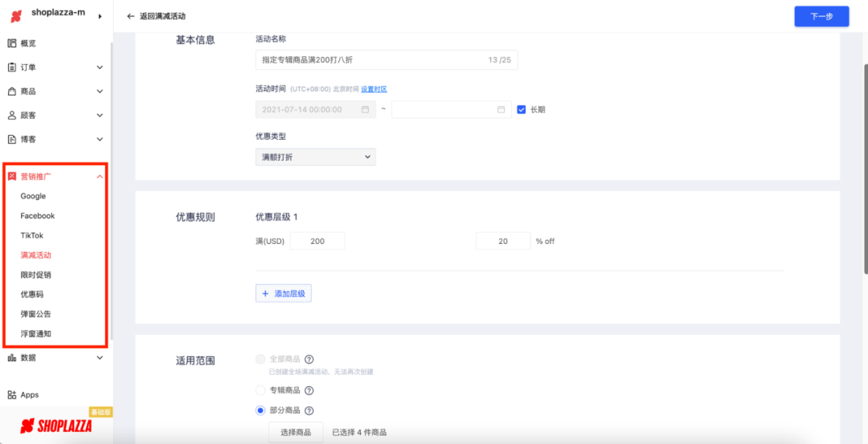Click help icon next to 部分商品
The image size is (868, 444).
309,411
